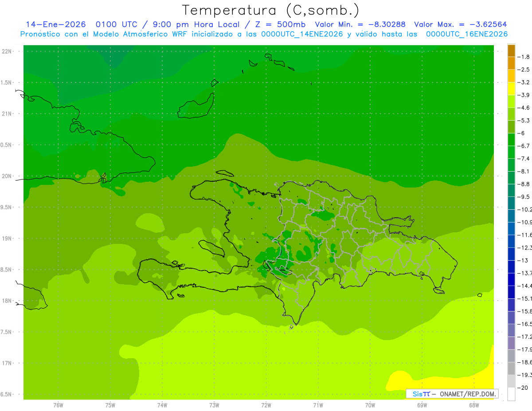Screen dimensions: 532x411
Task: Click the '19N' latitude label
Action: tap(7, 239)
